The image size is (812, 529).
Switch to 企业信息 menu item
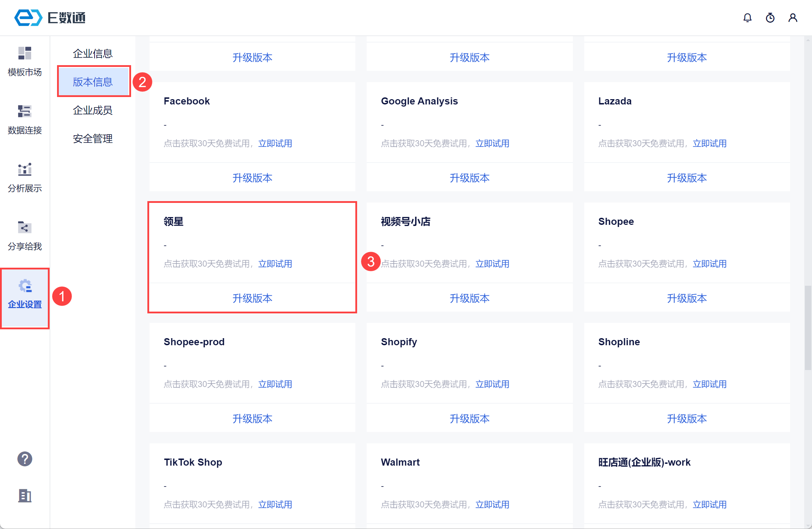coord(92,53)
